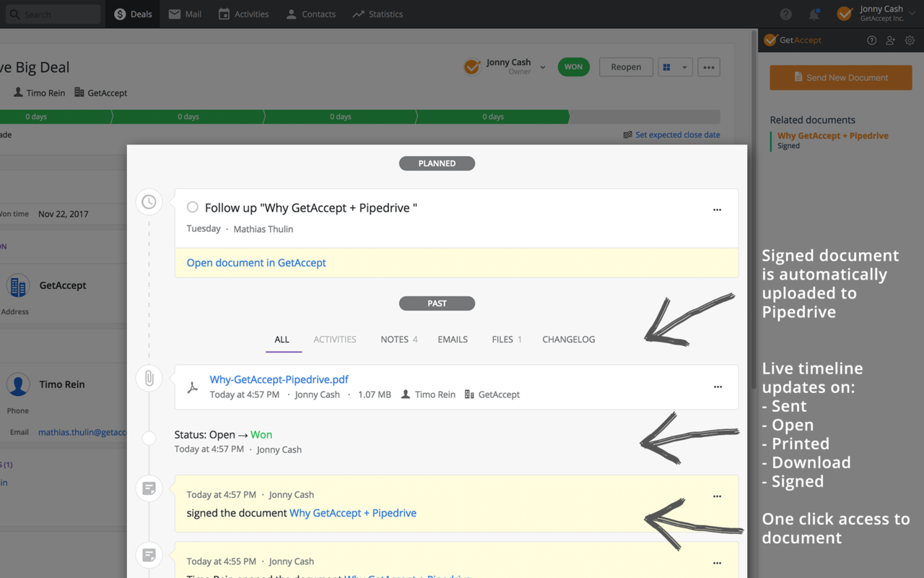924x578 pixels.
Task: Click the clock icon beside the planned activity
Action: click(x=149, y=202)
